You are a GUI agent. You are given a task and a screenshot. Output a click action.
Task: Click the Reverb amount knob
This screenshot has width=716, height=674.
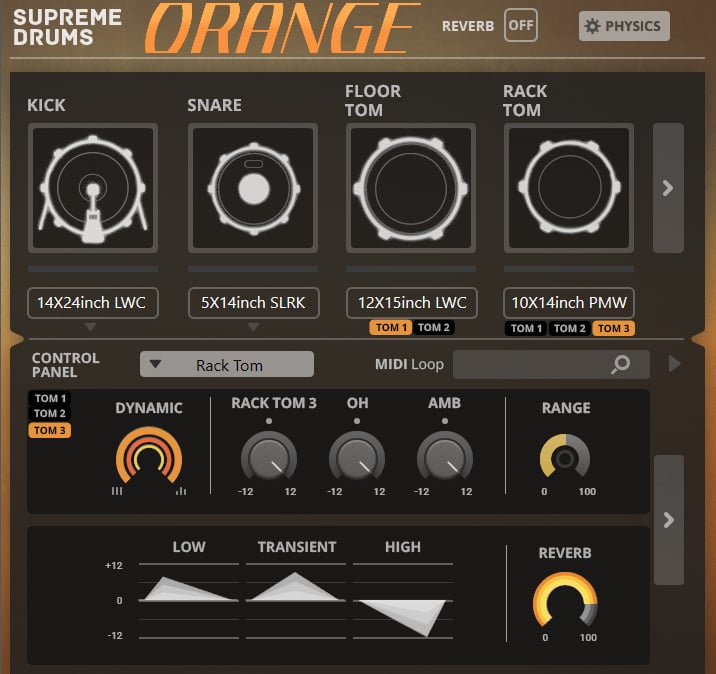[565, 603]
